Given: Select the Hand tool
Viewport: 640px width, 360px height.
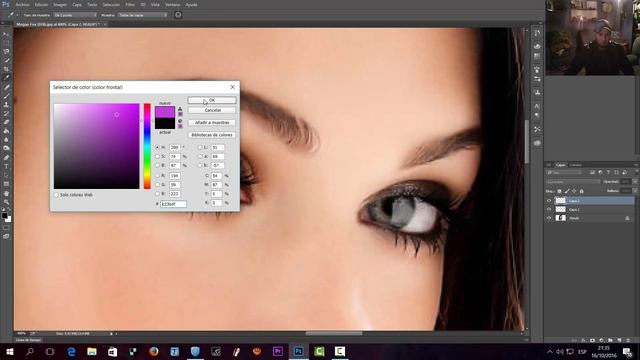Looking at the screenshot, I should 7,193.
